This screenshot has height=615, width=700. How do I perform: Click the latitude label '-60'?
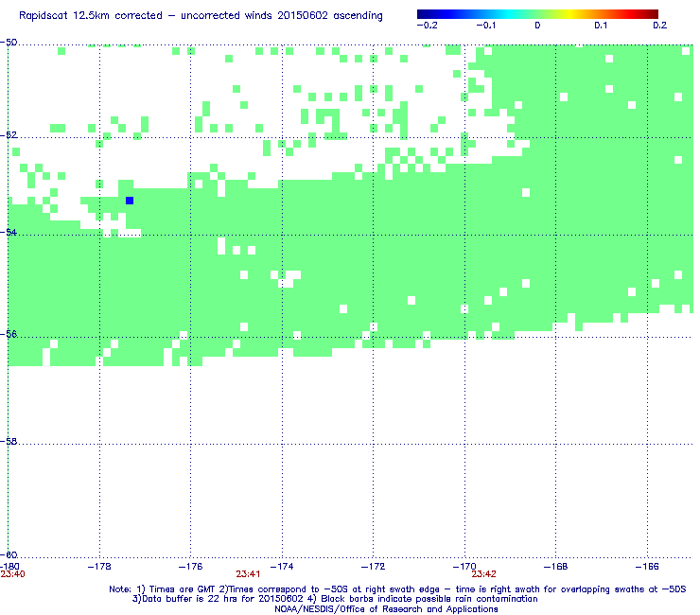point(9,554)
